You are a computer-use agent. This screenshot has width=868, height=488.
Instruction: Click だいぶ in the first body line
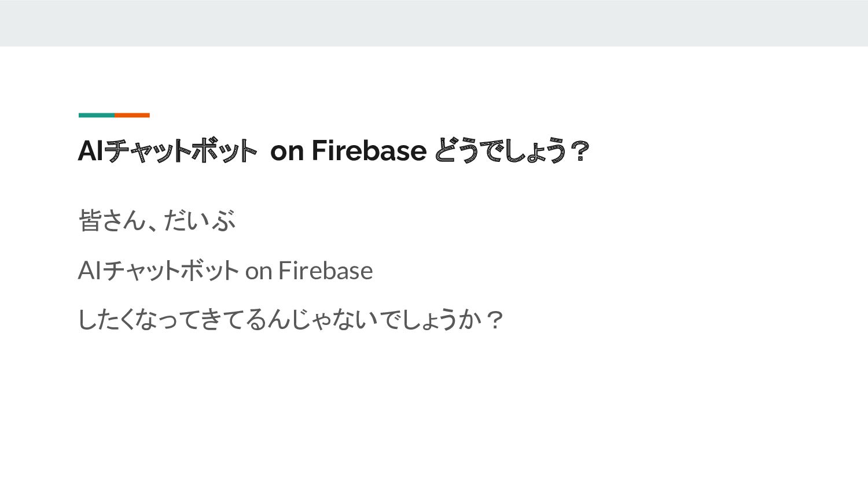pos(200,220)
